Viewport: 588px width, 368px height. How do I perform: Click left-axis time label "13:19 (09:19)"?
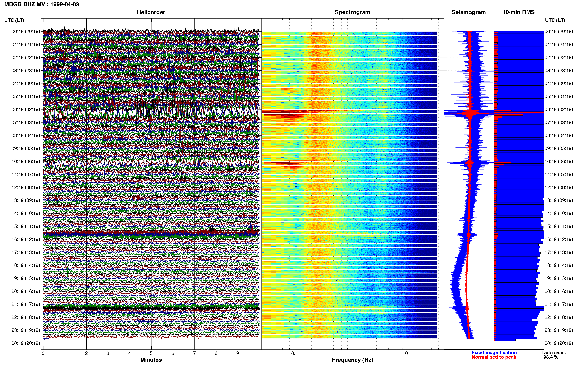26,200
